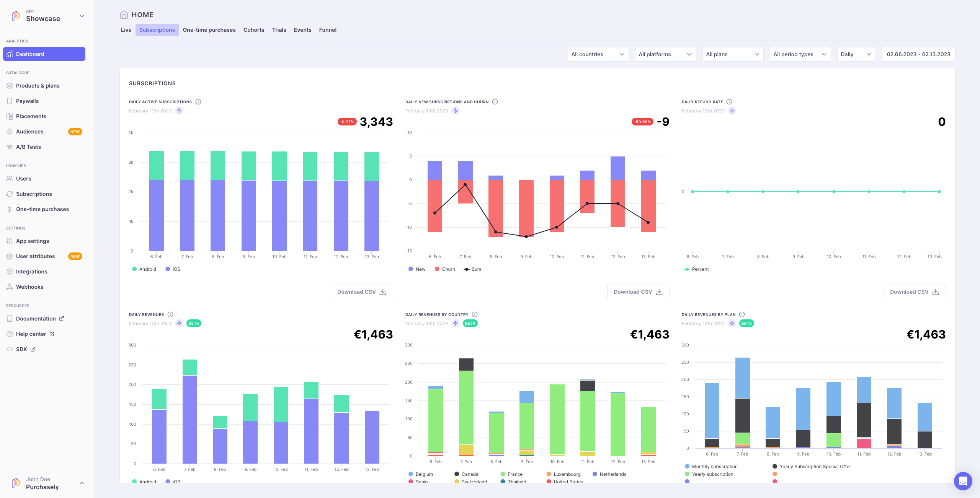Open the Audiences panel
Viewport: 980px width, 498px height.
click(x=29, y=131)
